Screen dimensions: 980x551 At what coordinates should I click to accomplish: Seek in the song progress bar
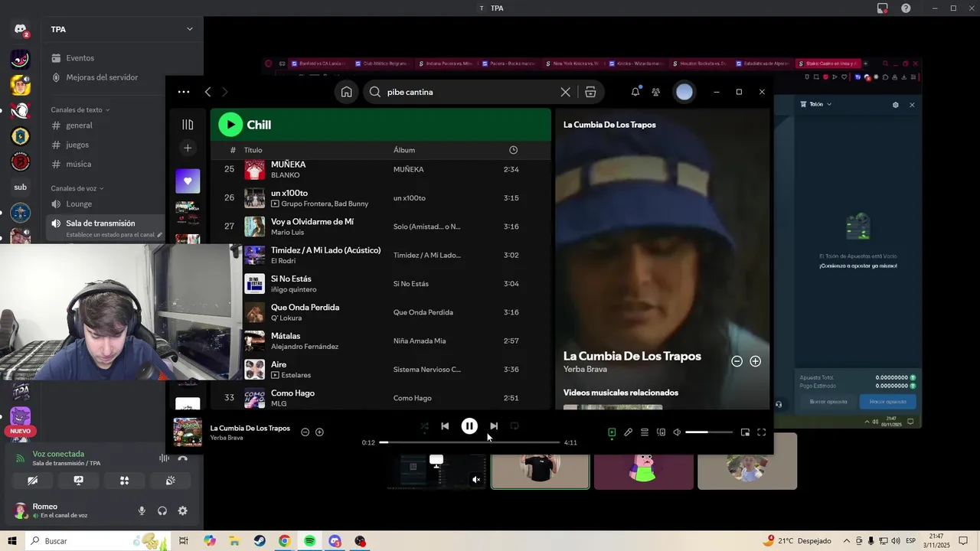pos(469,442)
